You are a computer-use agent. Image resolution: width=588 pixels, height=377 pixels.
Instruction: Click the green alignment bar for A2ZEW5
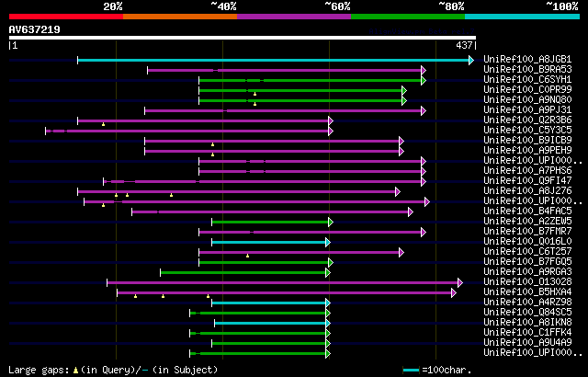(270, 223)
